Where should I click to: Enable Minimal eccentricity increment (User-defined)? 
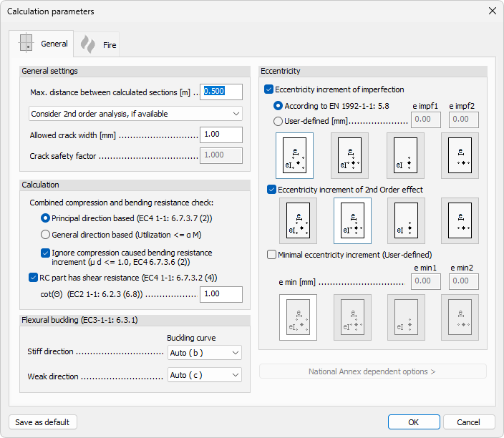click(x=271, y=255)
